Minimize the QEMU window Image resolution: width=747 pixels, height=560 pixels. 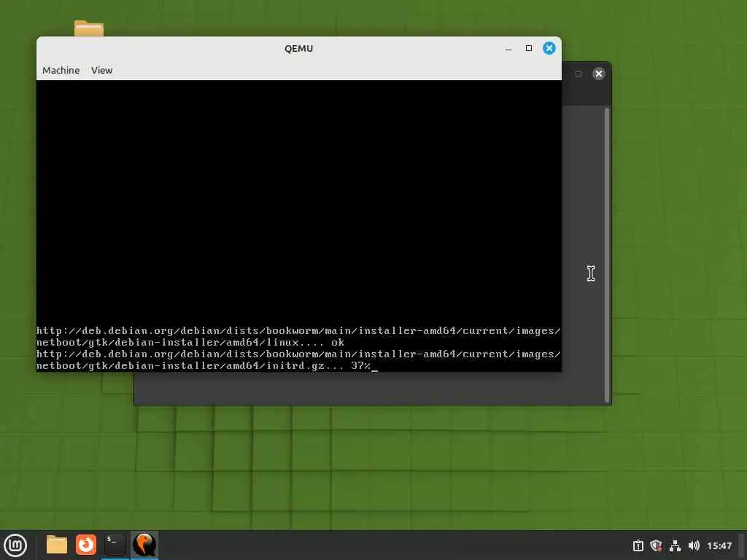(508, 48)
